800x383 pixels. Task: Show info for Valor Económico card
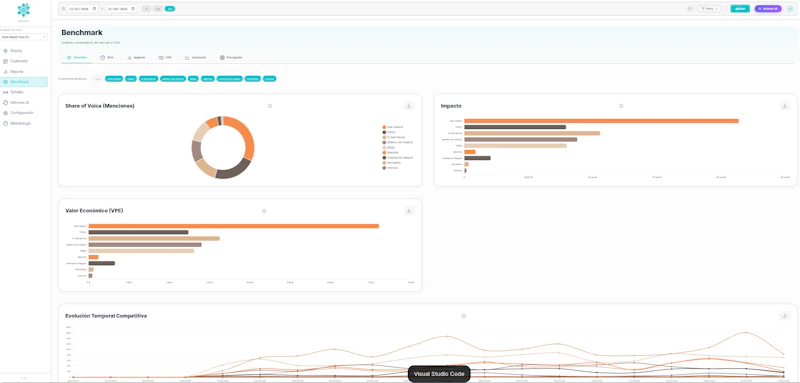coord(264,211)
